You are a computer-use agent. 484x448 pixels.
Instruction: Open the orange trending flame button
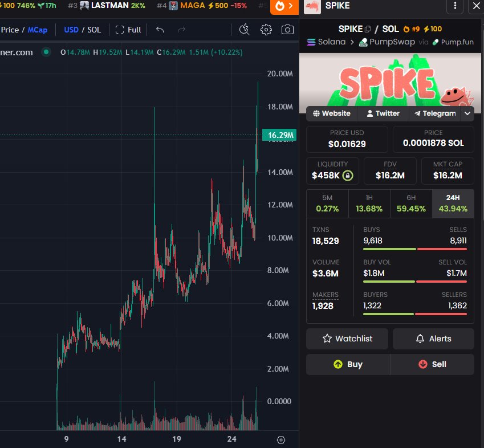[284, 6]
